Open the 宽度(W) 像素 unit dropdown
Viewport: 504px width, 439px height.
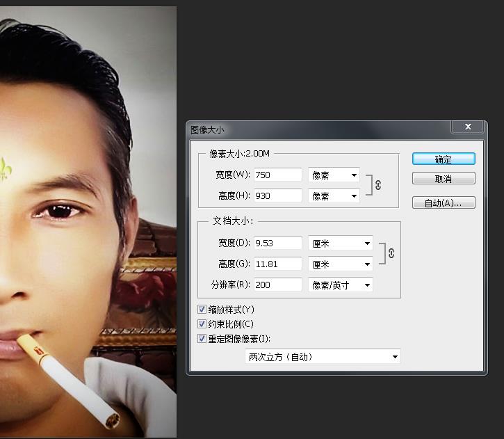(x=334, y=175)
